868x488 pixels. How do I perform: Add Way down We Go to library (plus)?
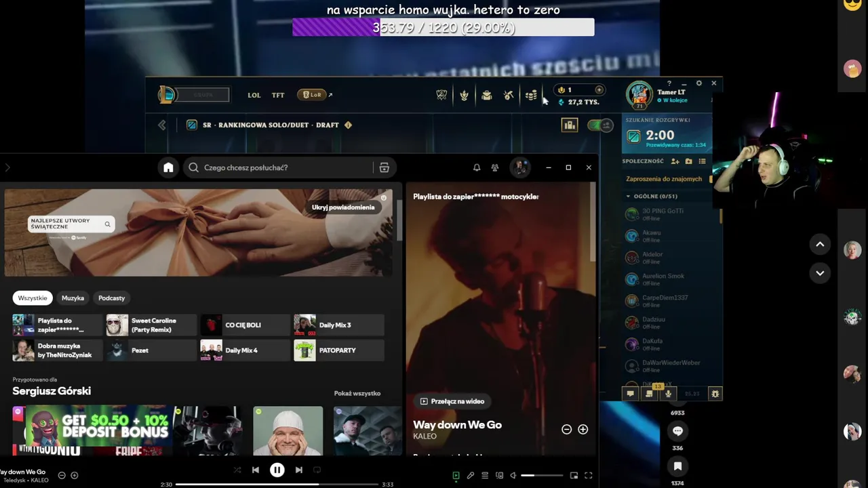pyautogui.click(x=583, y=429)
